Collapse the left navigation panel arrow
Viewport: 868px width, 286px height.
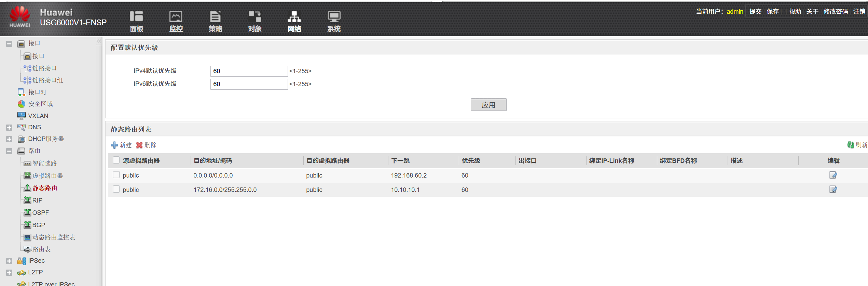tap(99, 41)
